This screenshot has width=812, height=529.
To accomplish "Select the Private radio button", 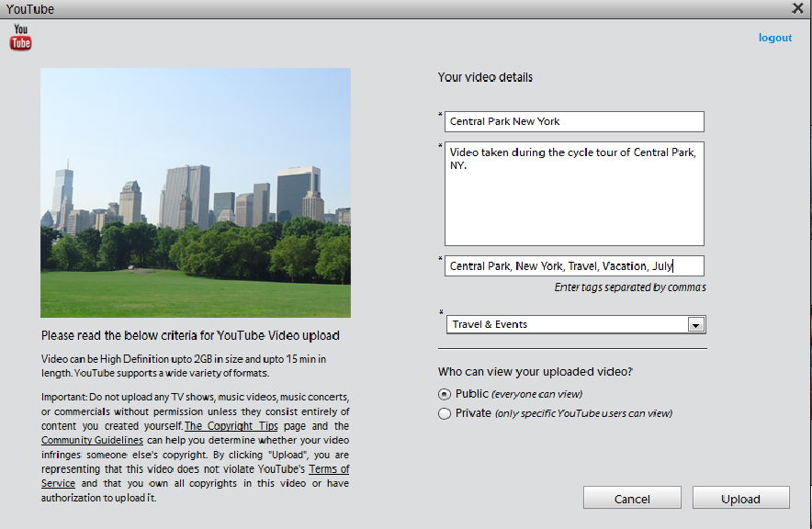I will pos(445,413).
